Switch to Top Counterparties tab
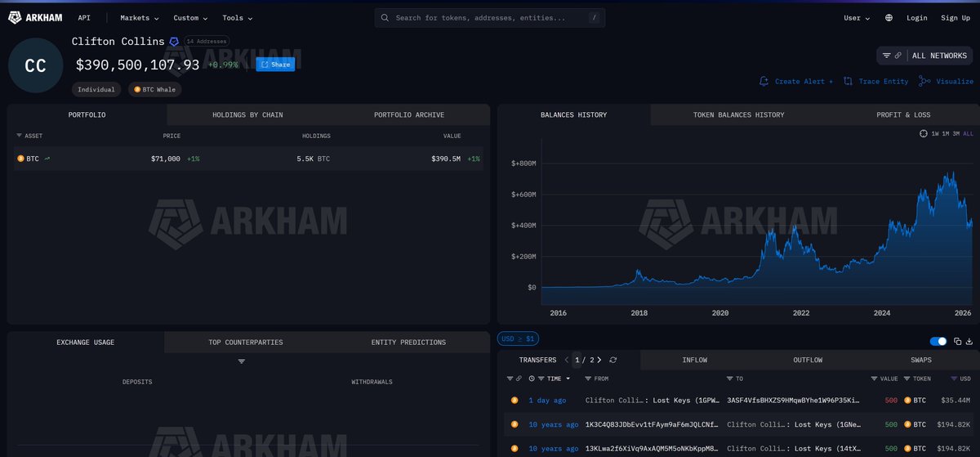Screen dimensions: 980x457 click(x=246, y=342)
